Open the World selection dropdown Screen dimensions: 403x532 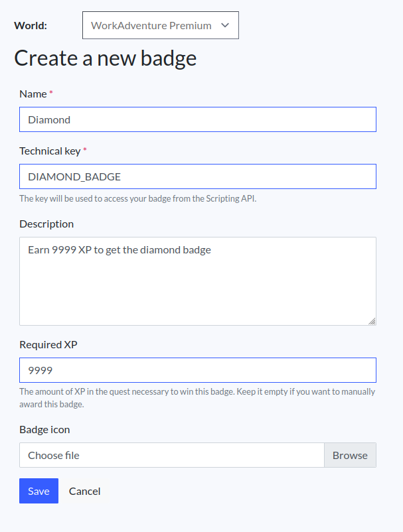pos(159,25)
